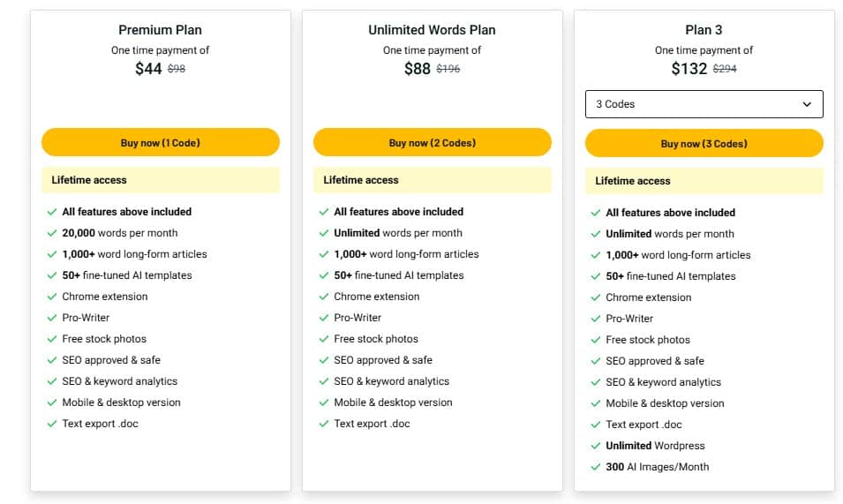Screen dimensions: 843x504
Task: Click the Plan 3 heading
Action: 704,30
